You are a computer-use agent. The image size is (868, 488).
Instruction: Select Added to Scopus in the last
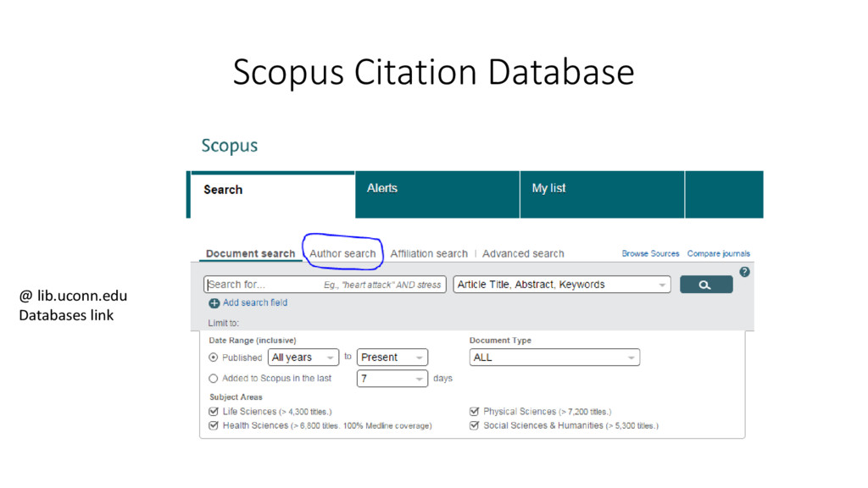point(213,379)
